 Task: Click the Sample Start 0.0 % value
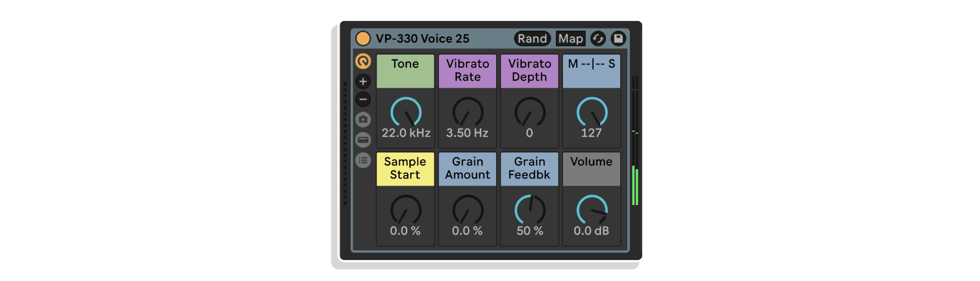click(x=405, y=231)
